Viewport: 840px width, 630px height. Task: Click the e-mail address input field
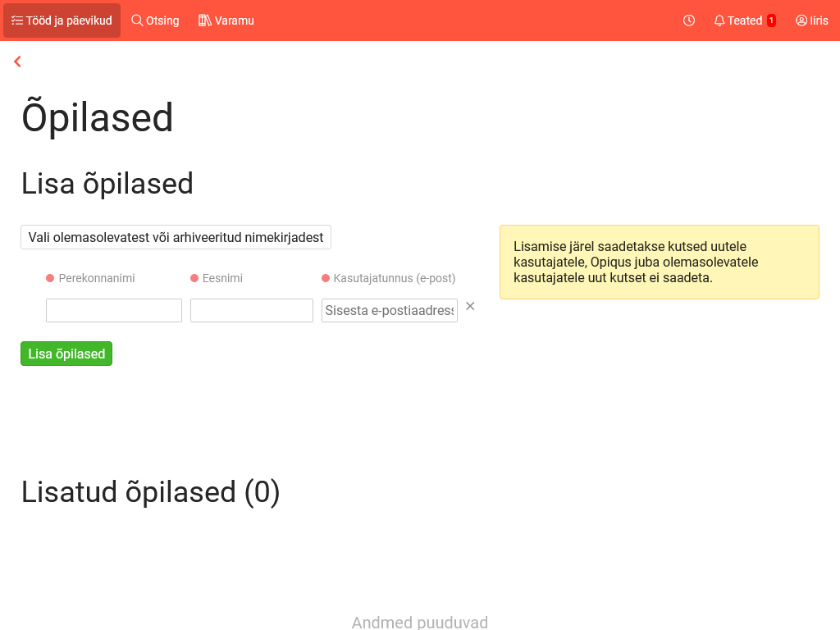click(390, 310)
